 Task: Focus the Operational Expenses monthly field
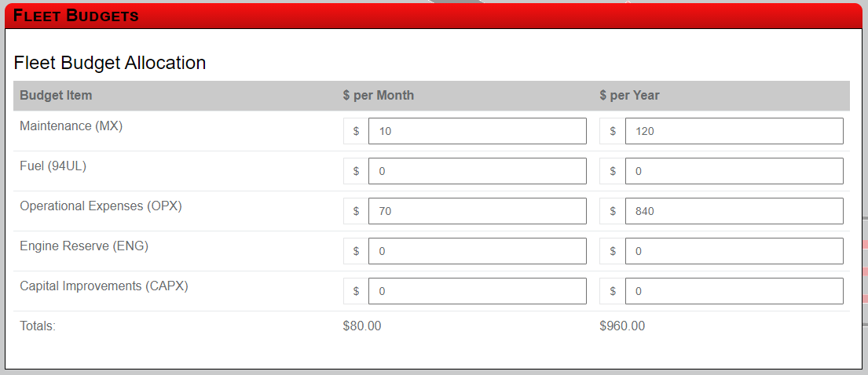(x=477, y=211)
